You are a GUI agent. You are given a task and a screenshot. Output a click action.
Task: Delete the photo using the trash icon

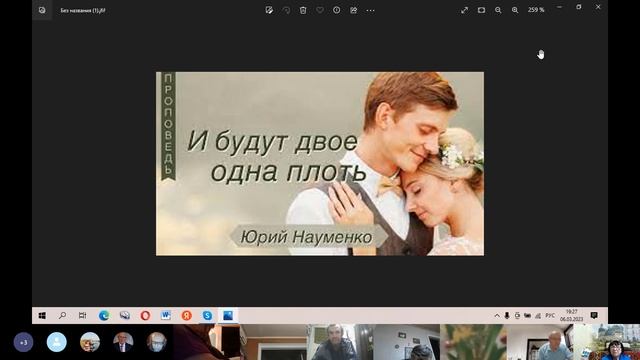tap(303, 10)
